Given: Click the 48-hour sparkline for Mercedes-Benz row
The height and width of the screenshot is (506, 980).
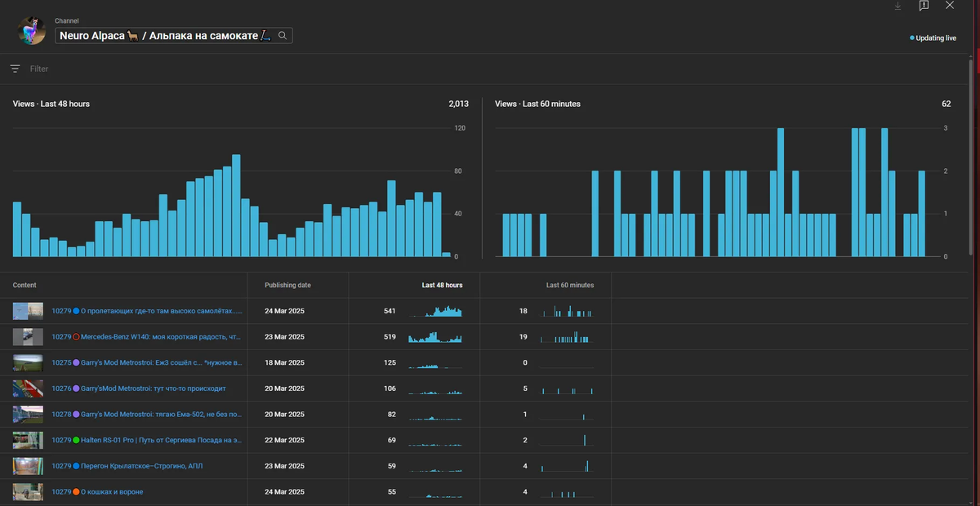Looking at the screenshot, I should tap(434, 336).
